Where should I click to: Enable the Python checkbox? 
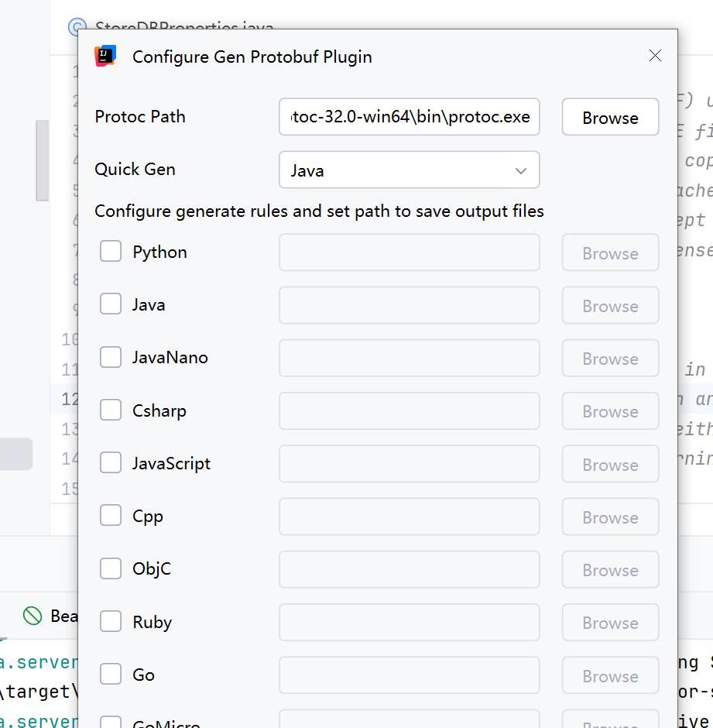point(111,252)
